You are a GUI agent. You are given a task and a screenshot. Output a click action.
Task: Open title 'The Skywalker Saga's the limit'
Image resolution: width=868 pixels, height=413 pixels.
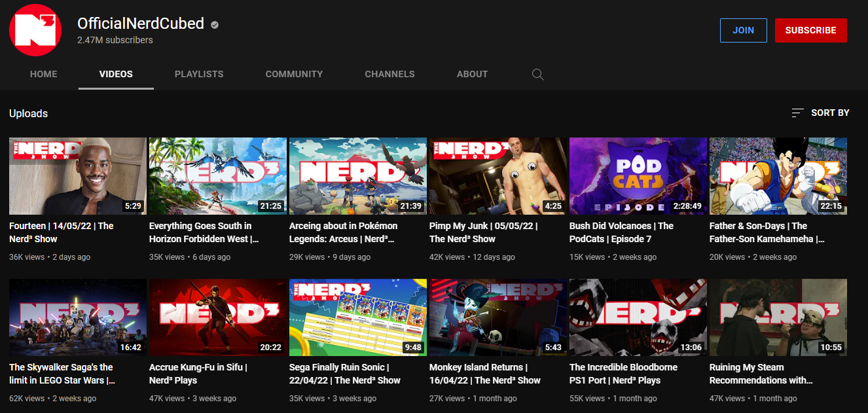coord(62,374)
